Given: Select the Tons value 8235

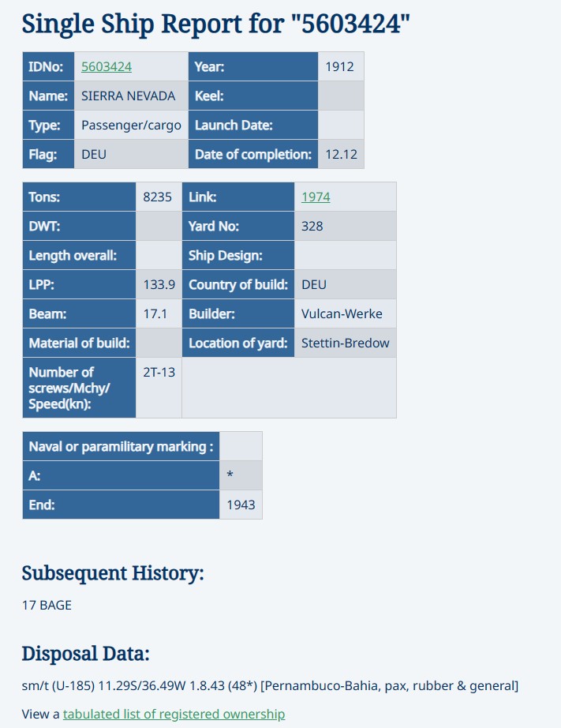Looking at the screenshot, I should pos(159,197).
